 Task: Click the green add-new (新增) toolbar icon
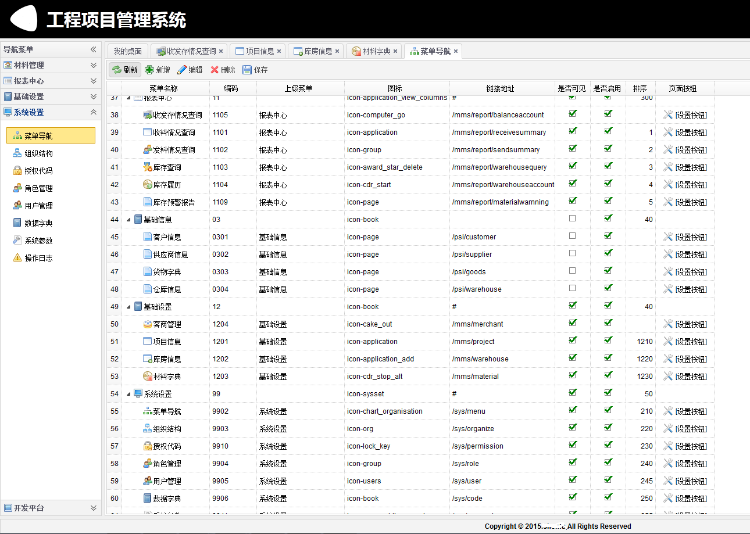[x=150, y=70]
